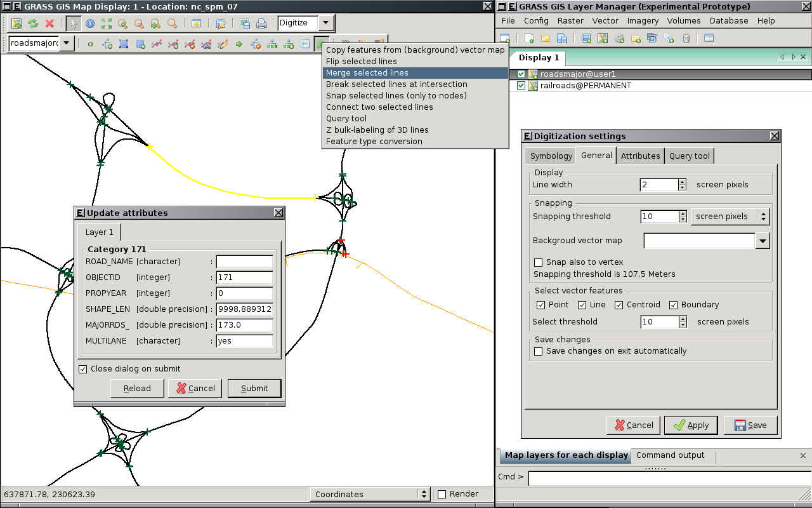Click Apply in Digitization settings
812x508 pixels.
coord(691,425)
